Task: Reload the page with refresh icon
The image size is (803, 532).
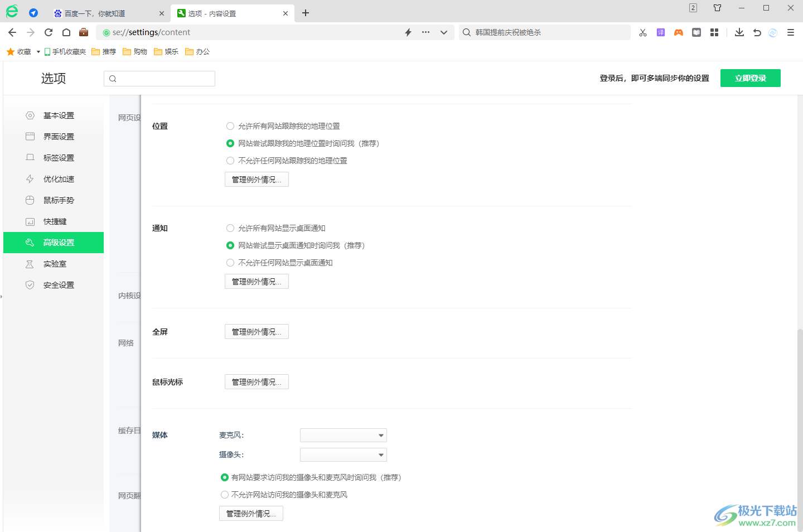Action: coord(49,32)
